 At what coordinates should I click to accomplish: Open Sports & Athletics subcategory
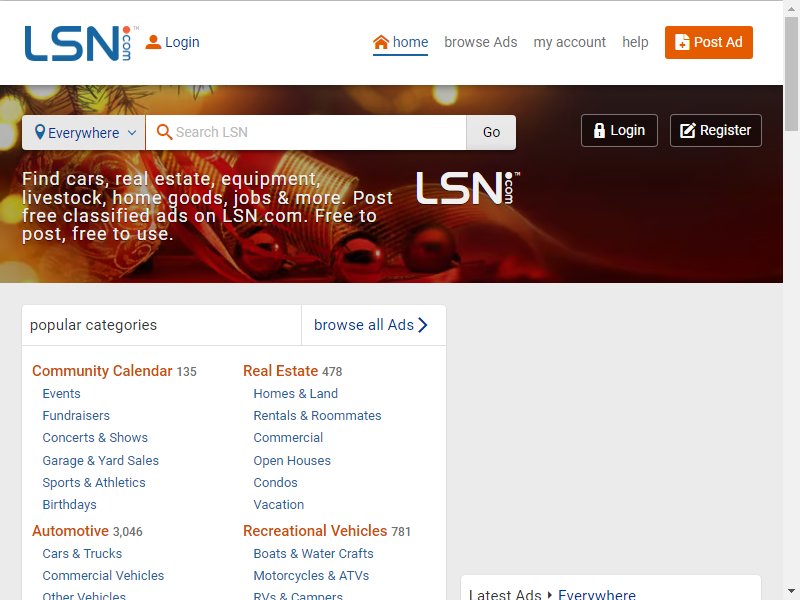coord(94,483)
